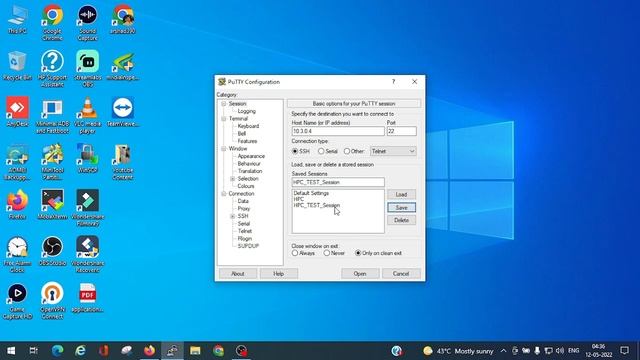Open the application PDF file icon
The image size is (640, 360).
pos(87,297)
